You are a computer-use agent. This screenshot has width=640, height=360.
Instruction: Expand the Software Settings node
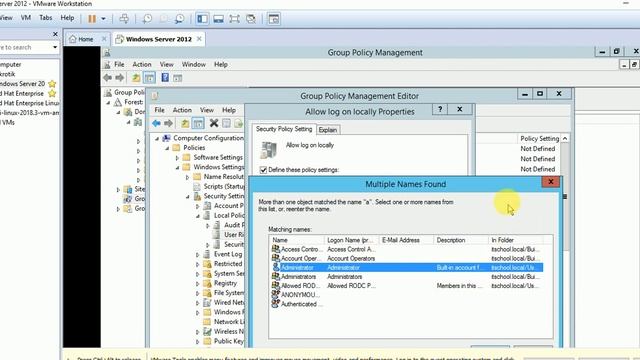(x=178, y=158)
